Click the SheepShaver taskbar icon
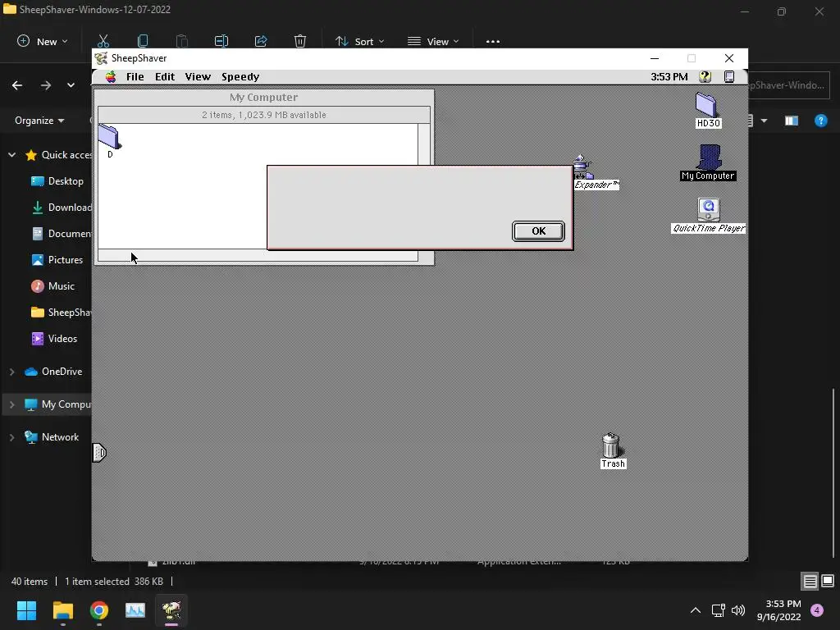Viewport: 840px width, 630px height. coord(171,610)
